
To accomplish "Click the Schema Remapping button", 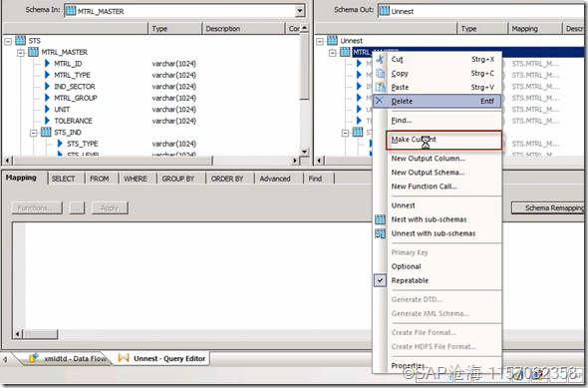I will coord(548,207).
